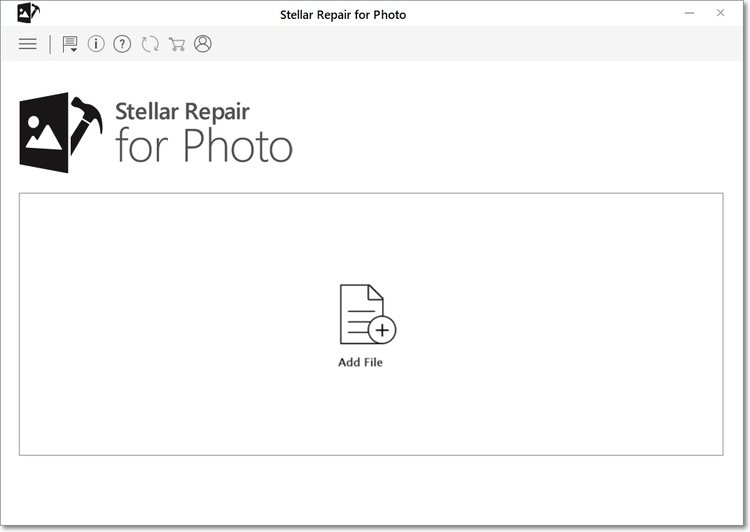The image size is (750, 532).
Task: Click the hammer in the large logo
Action: [86, 124]
